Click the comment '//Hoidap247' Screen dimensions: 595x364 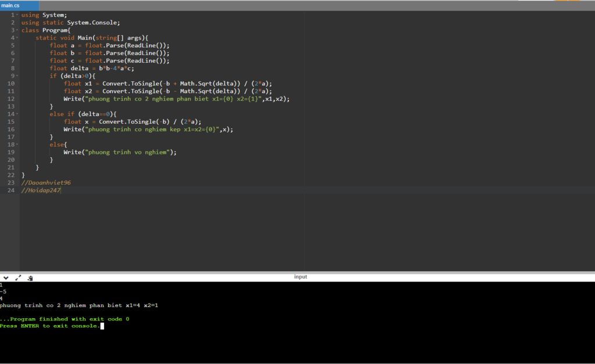click(x=41, y=190)
